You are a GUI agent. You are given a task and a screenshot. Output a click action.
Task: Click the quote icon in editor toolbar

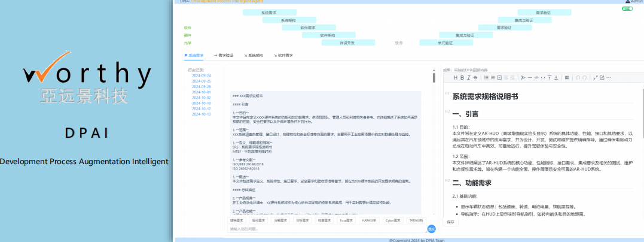523,77
